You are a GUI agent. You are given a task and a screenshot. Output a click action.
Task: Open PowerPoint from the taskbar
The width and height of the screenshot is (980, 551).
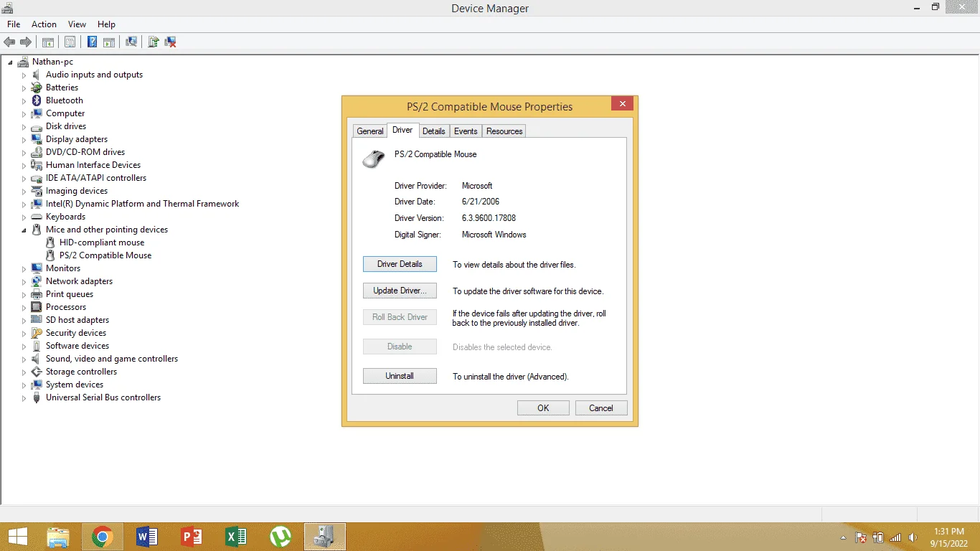[x=192, y=537]
